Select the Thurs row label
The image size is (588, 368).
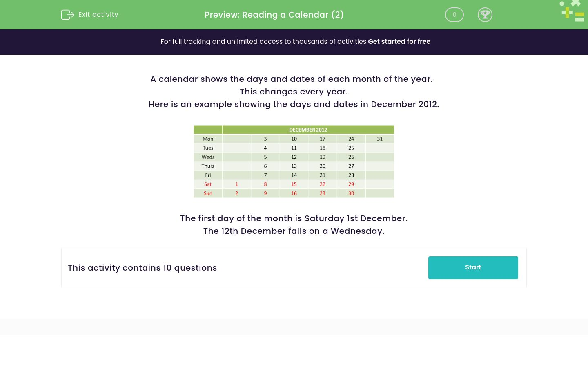208,166
